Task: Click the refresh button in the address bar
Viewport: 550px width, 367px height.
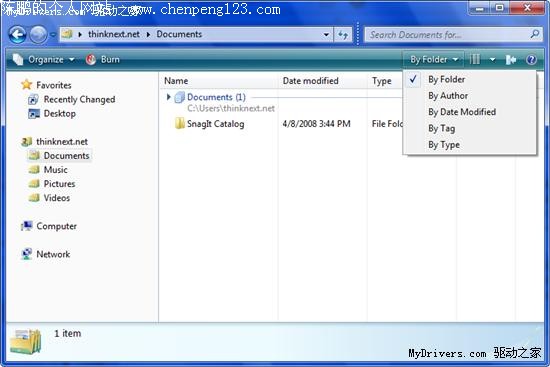Action: [343, 34]
